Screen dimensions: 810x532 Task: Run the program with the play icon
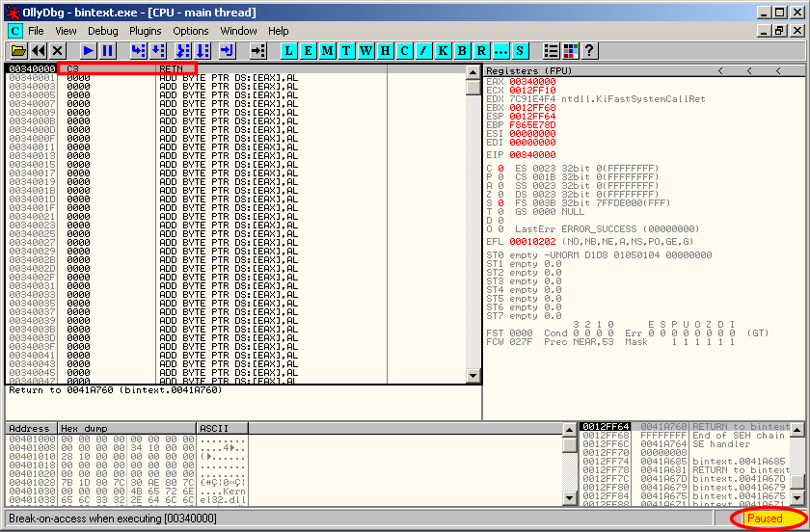[x=88, y=50]
